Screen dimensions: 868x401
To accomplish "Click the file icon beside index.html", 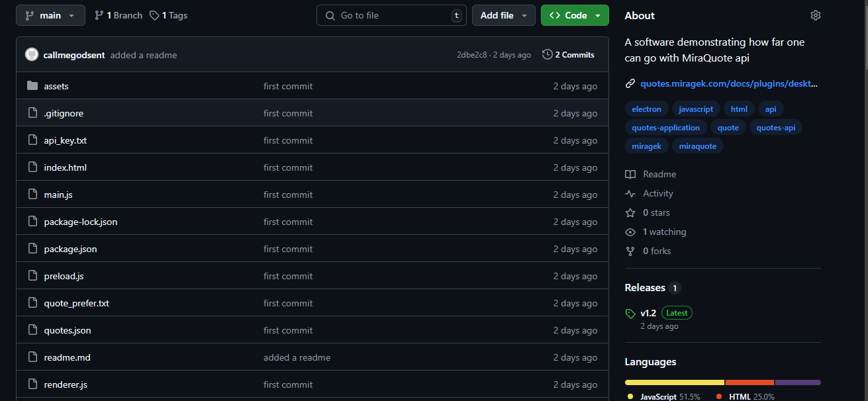I will (x=32, y=167).
